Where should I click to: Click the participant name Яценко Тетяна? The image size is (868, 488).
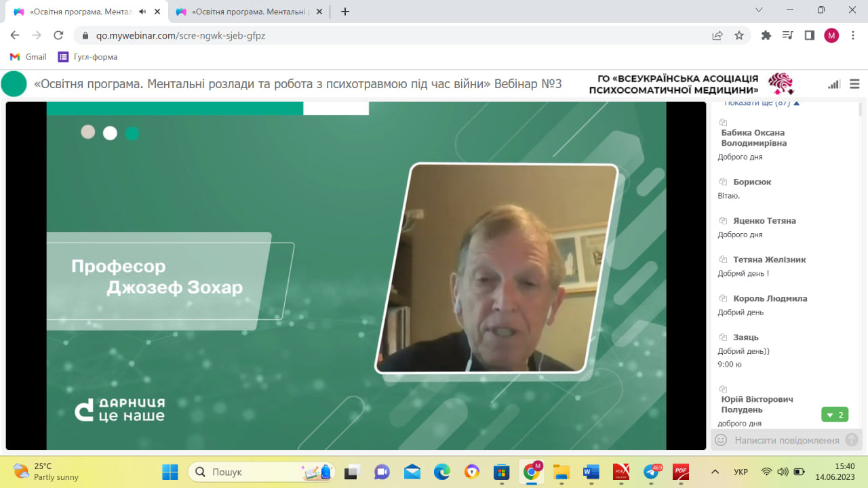(764, 220)
